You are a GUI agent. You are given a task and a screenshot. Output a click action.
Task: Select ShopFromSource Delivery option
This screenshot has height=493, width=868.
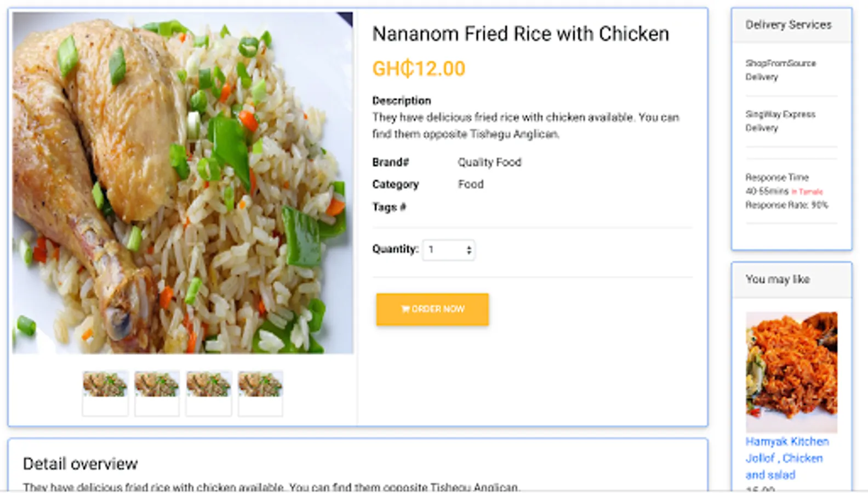point(780,70)
